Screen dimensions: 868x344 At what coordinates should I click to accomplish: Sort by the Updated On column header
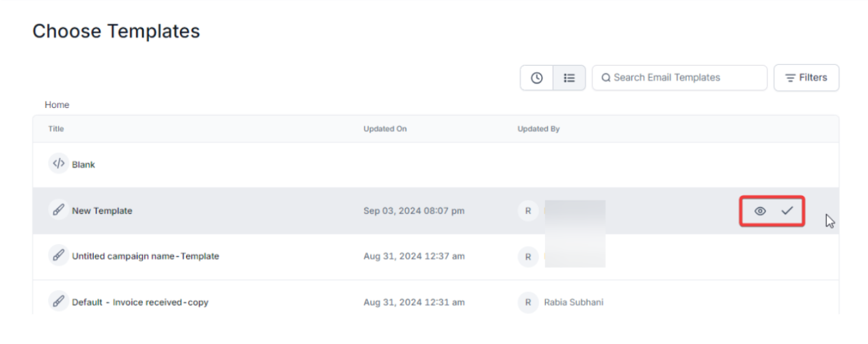(385, 129)
